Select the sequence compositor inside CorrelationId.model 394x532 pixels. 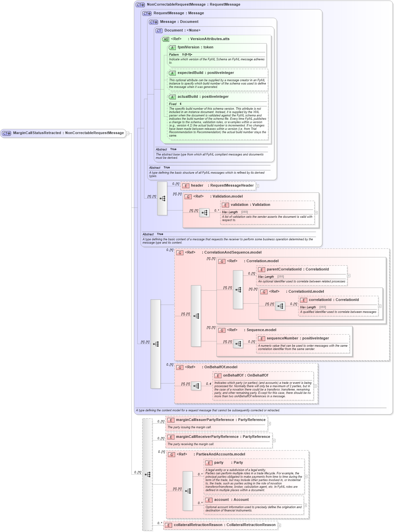click(280, 306)
